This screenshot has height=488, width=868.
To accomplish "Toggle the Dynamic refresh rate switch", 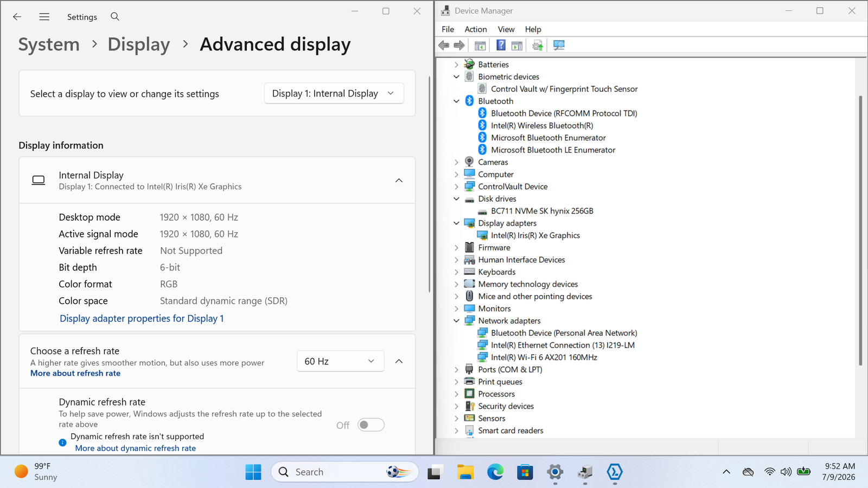I will (x=371, y=425).
